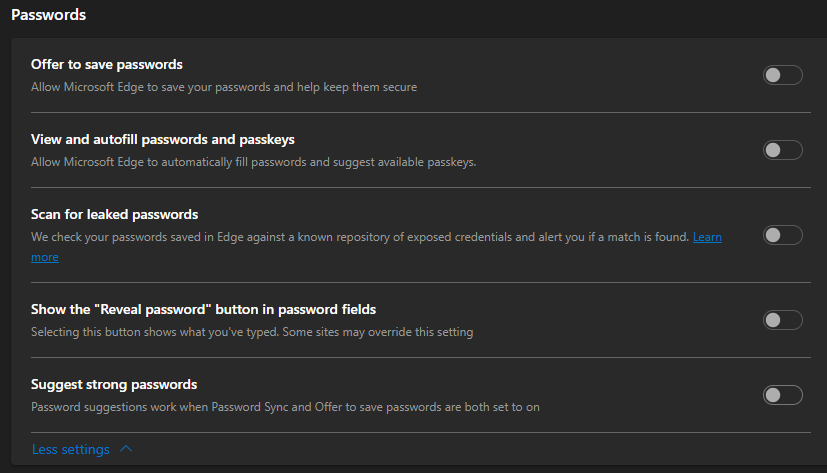Image resolution: width=827 pixels, height=473 pixels.
Task: Click 'Show the Reveal password button' title
Action: (203, 310)
